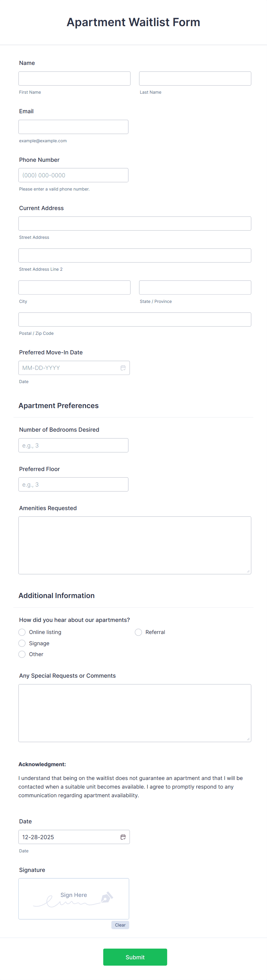Open the calendar picker for the bottom Date field
Screen dimensions: 267x980
tap(123, 837)
